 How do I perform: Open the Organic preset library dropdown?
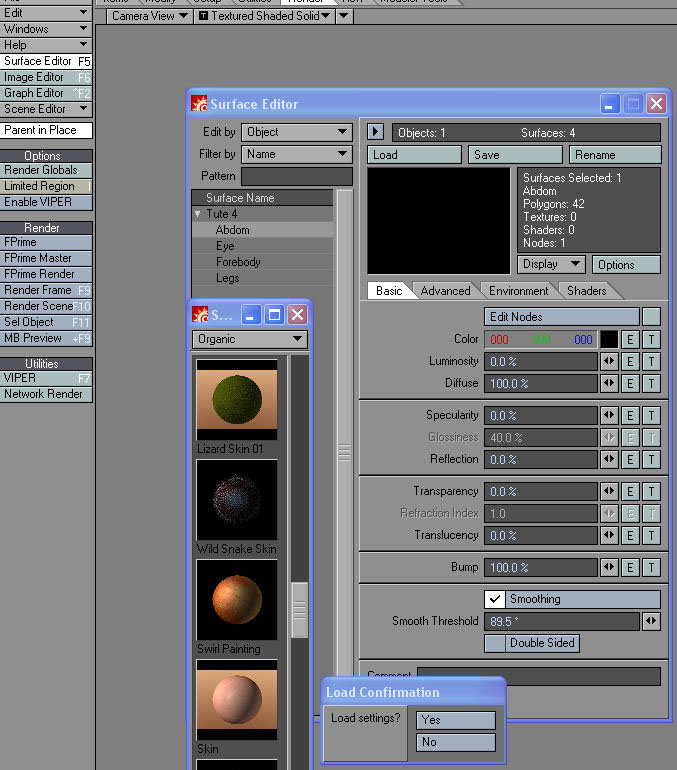[249, 339]
